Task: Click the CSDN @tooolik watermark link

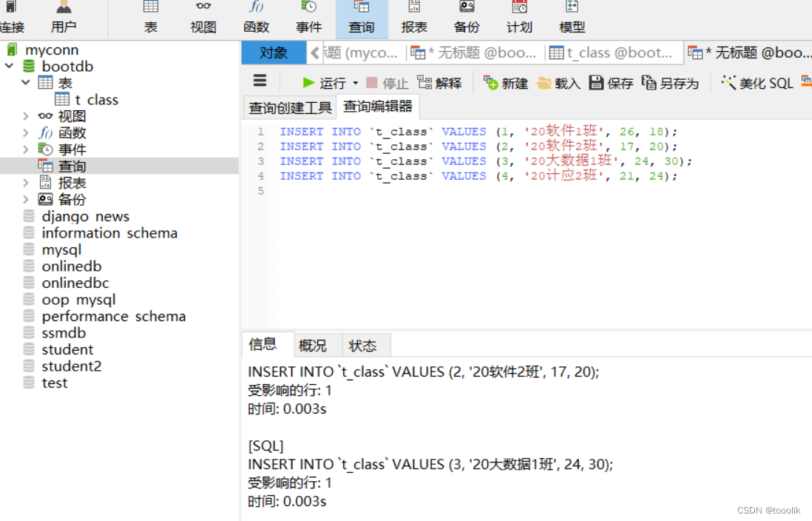Action: click(x=768, y=510)
